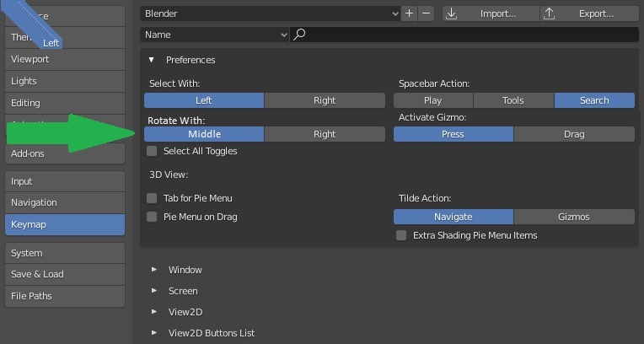Enable Pie Menu on Drag checkbox
The image size is (644, 344).
(x=152, y=217)
